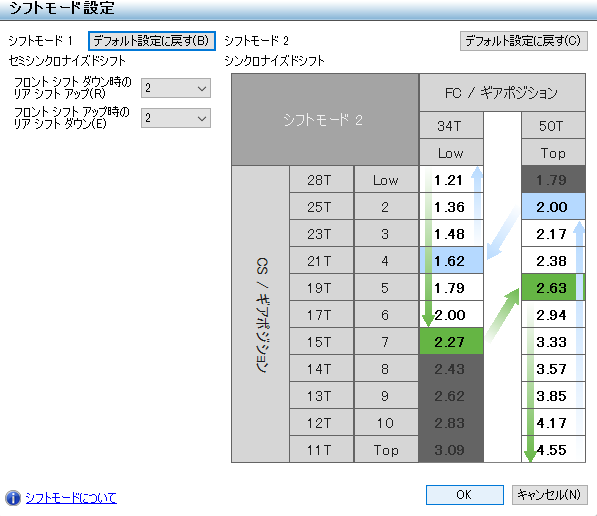Screen dimensions: 597x516
Task: Dismiss the dialog with キャンセル(N)
Action: point(549,495)
